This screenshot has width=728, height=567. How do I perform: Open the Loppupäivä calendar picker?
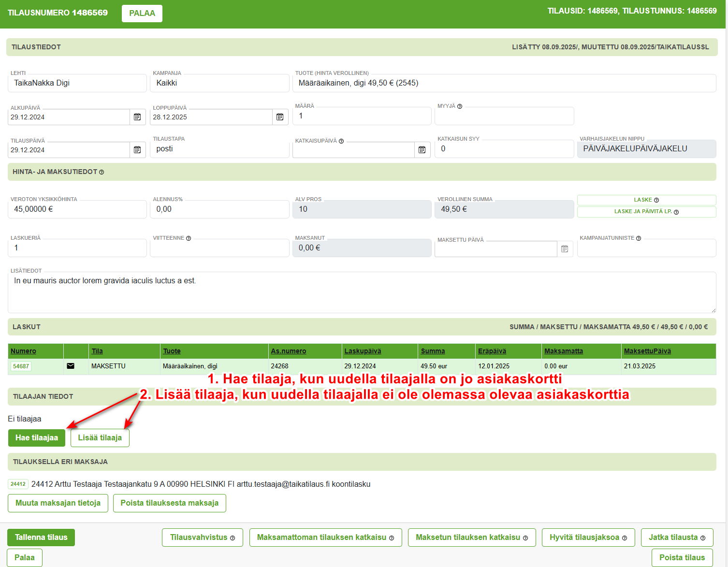[280, 117]
